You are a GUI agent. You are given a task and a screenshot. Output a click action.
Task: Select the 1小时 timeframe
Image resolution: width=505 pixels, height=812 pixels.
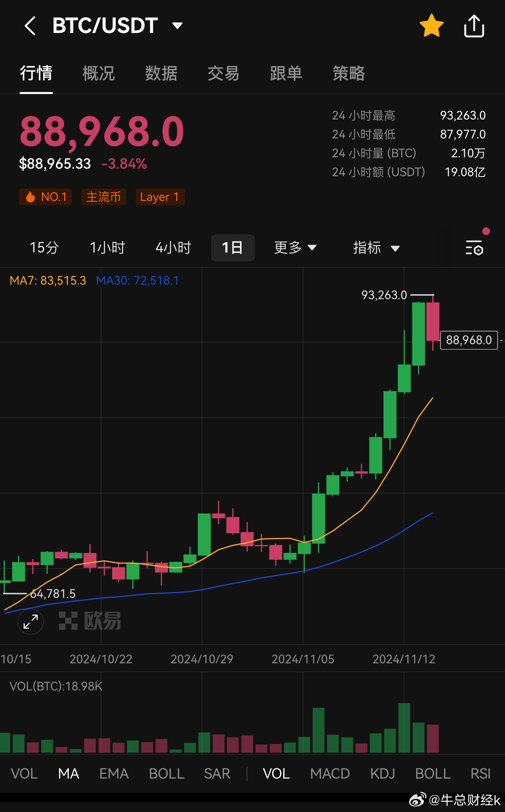107,248
